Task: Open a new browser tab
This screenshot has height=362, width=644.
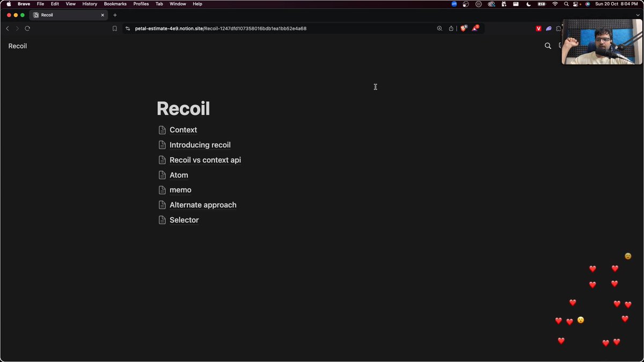Action: 115,15
